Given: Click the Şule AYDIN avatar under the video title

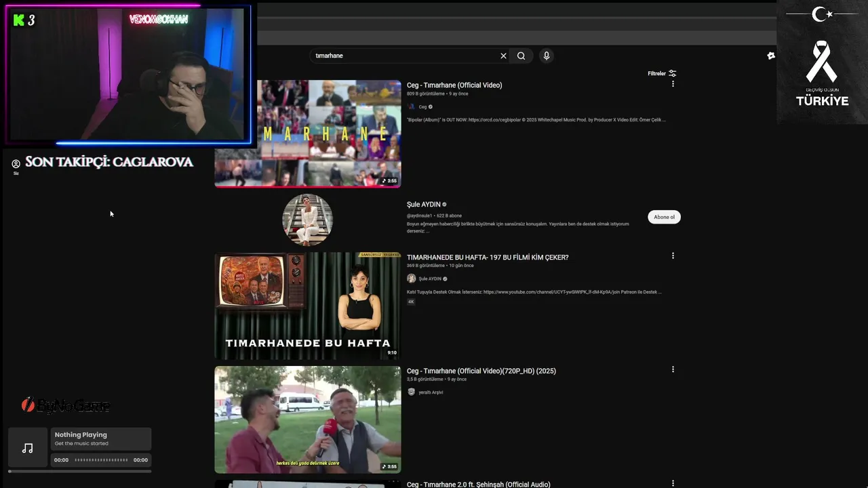Looking at the screenshot, I should (x=411, y=279).
